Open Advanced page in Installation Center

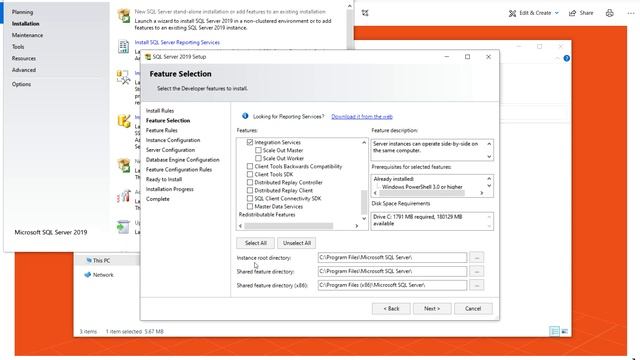coord(24,70)
